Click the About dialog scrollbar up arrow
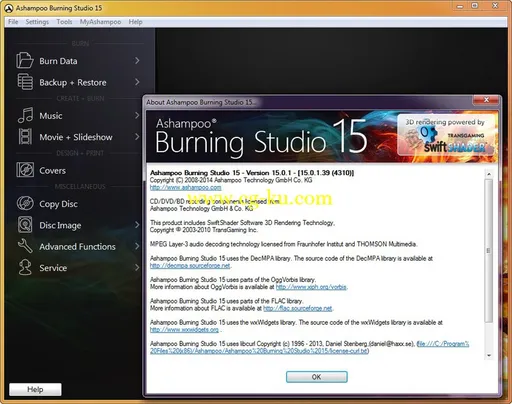Image resolution: width=512 pixels, height=404 pixels. [489, 174]
